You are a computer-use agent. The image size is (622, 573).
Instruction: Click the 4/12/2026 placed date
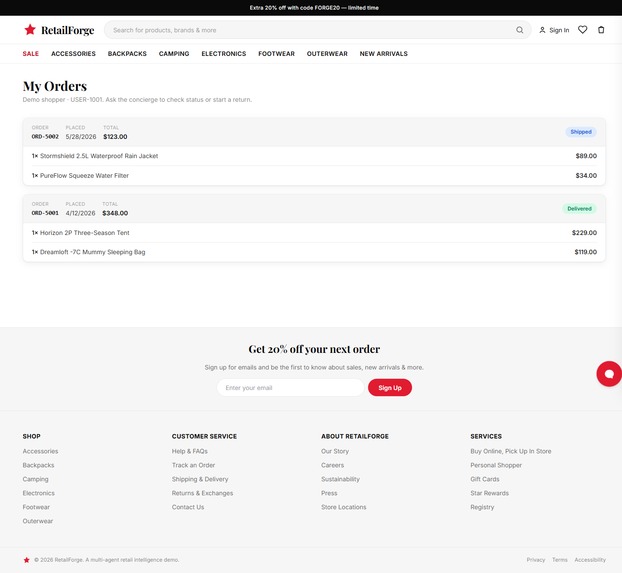[81, 213]
